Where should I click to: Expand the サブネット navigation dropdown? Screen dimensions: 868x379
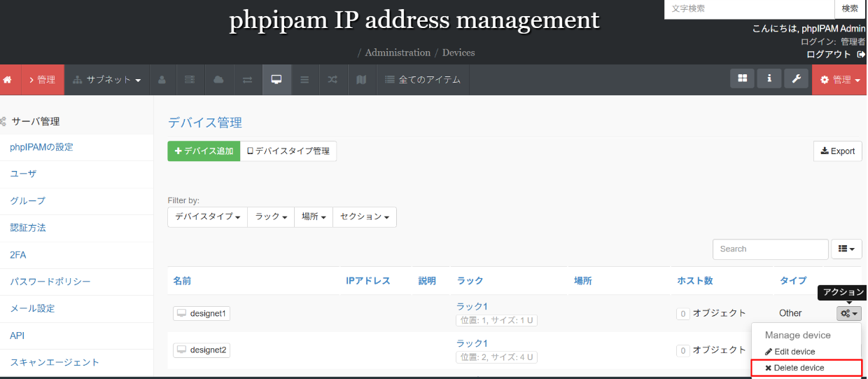[106, 80]
